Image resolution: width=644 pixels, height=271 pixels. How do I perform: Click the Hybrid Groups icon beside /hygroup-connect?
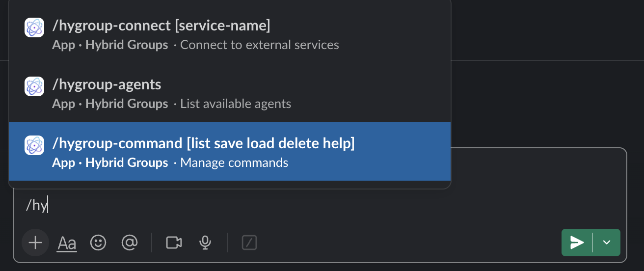point(34,27)
